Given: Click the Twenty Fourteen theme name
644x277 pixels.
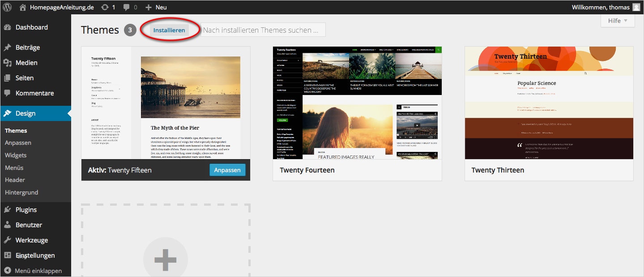Looking at the screenshot, I should pyautogui.click(x=307, y=170).
